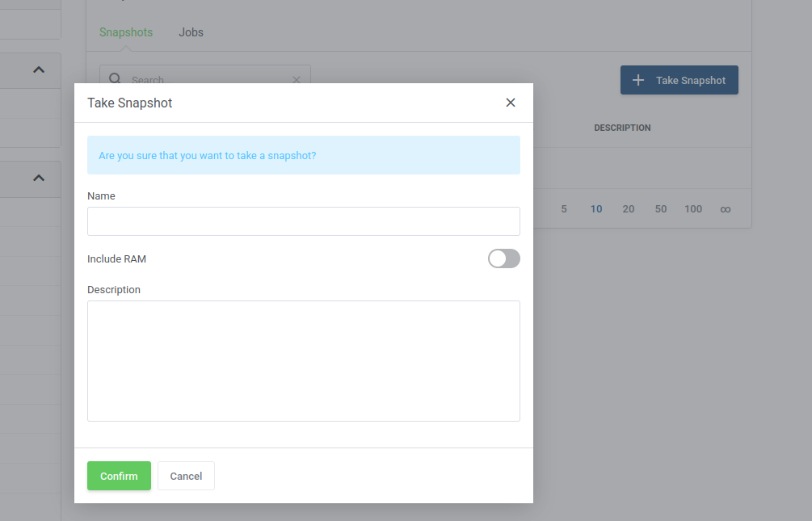This screenshot has height=521, width=812.
Task: Click the search magnifier icon
Action: [x=115, y=78]
